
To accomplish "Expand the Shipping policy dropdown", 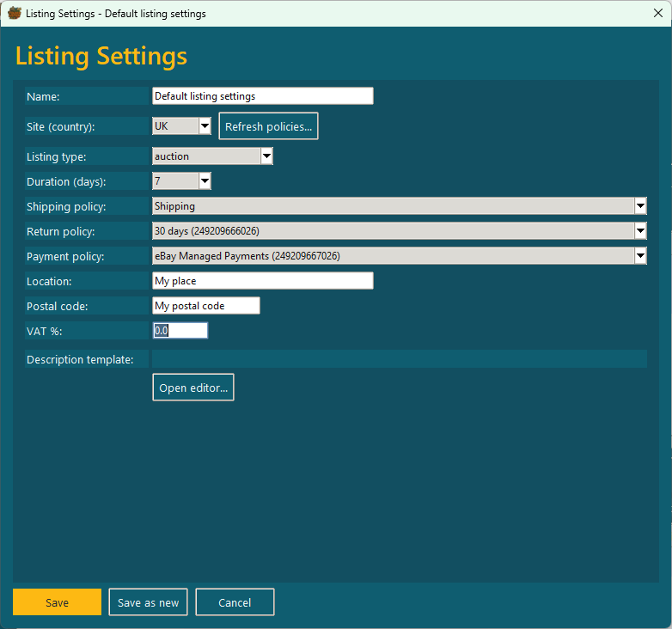I will click(640, 206).
